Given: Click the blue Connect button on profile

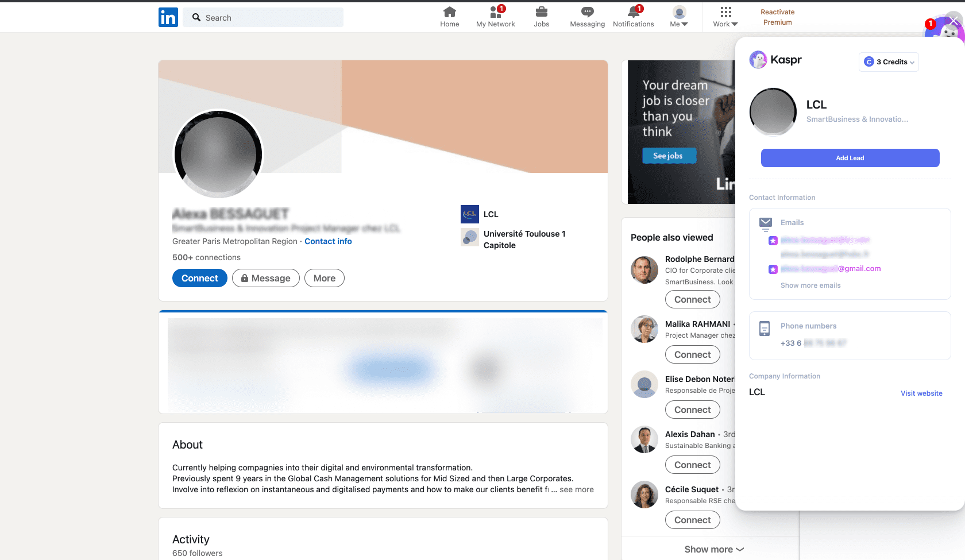Looking at the screenshot, I should click(x=200, y=278).
